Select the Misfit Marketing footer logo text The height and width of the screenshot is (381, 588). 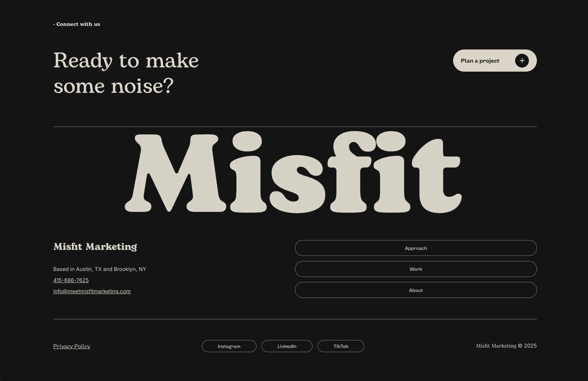pyautogui.click(x=95, y=247)
